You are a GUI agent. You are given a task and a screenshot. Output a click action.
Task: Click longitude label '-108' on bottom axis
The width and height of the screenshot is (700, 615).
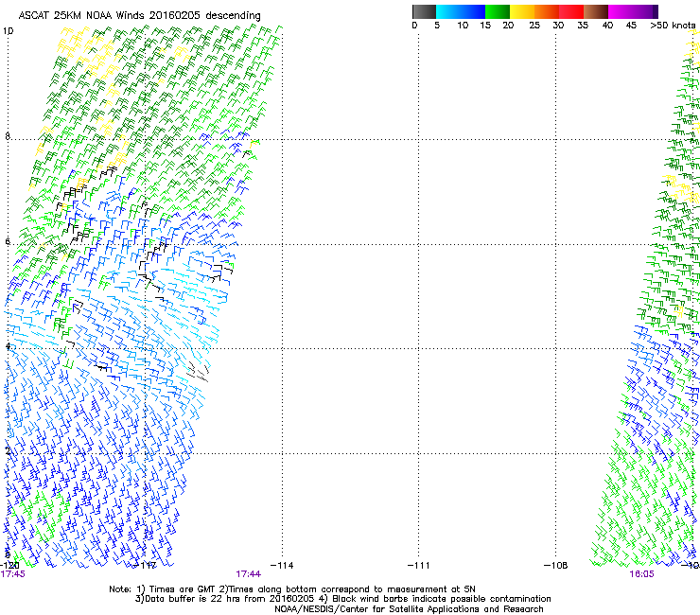[x=556, y=566]
